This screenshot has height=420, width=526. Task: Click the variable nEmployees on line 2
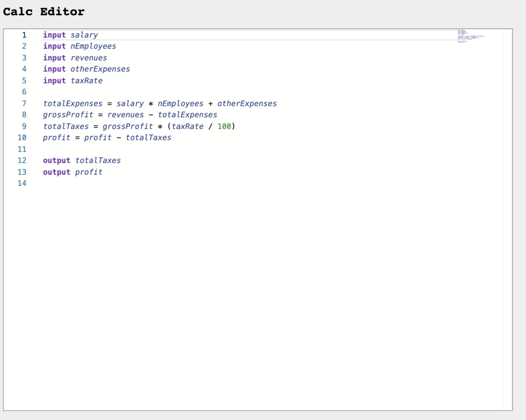pos(93,46)
